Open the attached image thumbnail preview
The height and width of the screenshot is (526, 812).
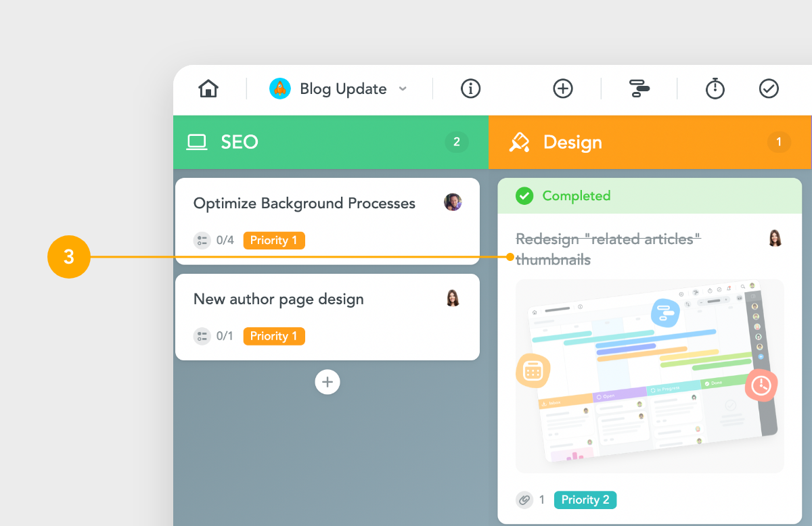pos(649,376)
